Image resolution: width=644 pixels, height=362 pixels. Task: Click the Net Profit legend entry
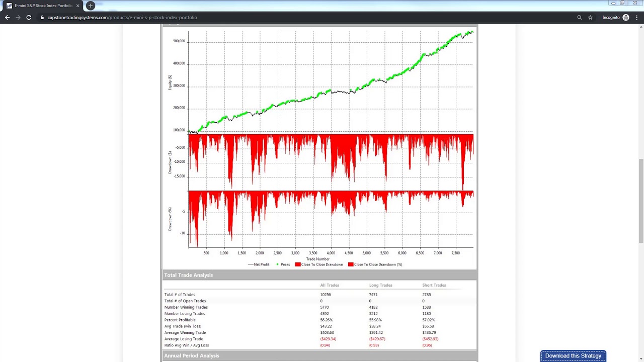coord(258,264)
